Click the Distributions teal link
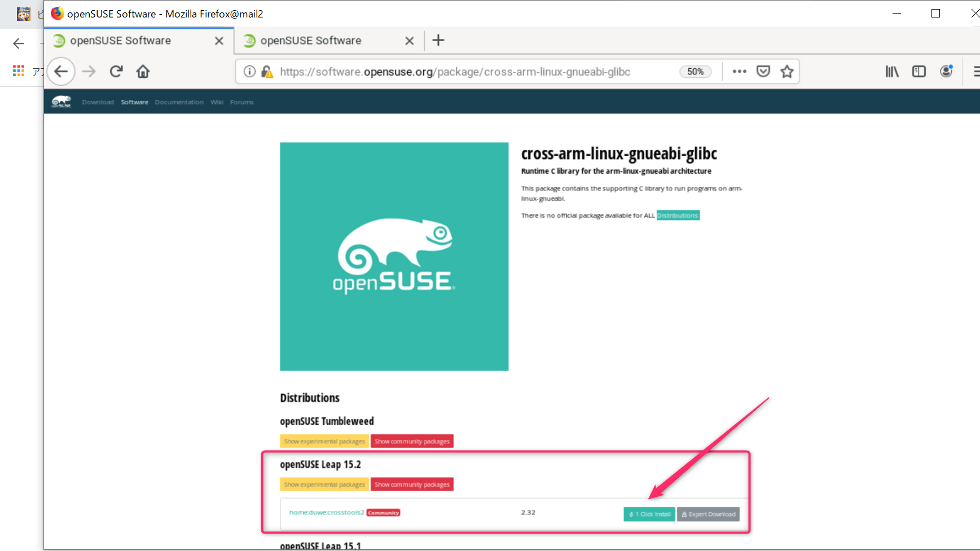 [x=678, y=215]
